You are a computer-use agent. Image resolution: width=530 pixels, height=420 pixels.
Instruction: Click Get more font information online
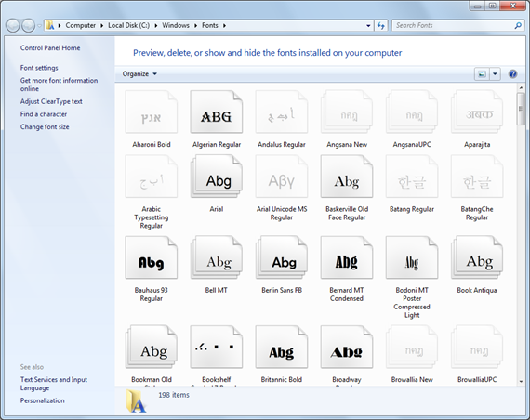click(59, 85)
